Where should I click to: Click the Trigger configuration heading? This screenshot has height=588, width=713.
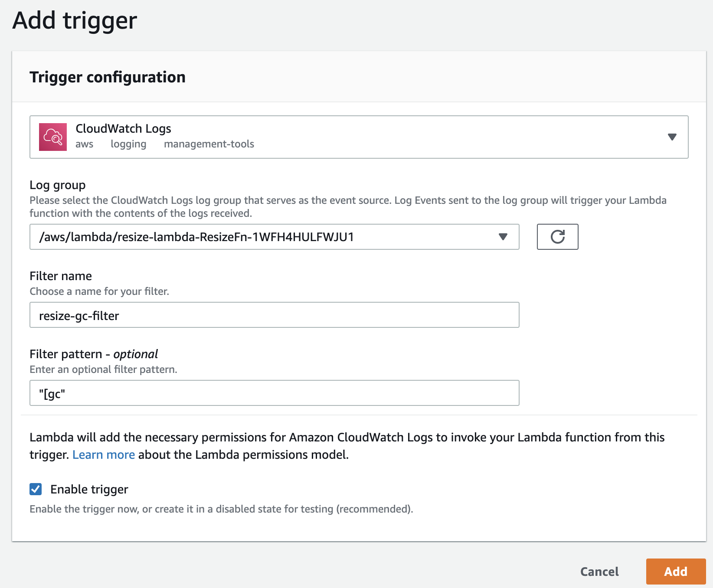tap(108, 77)
